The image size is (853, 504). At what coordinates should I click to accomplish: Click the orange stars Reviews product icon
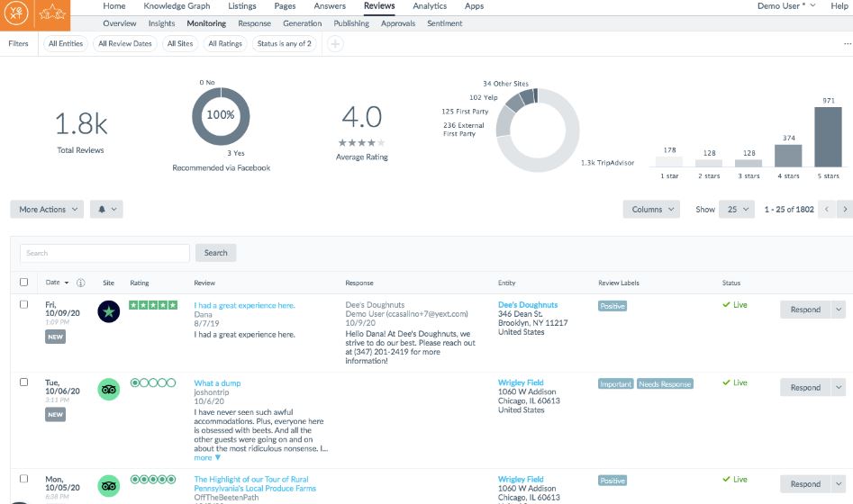pyautogui.click(x=53, y=13)
